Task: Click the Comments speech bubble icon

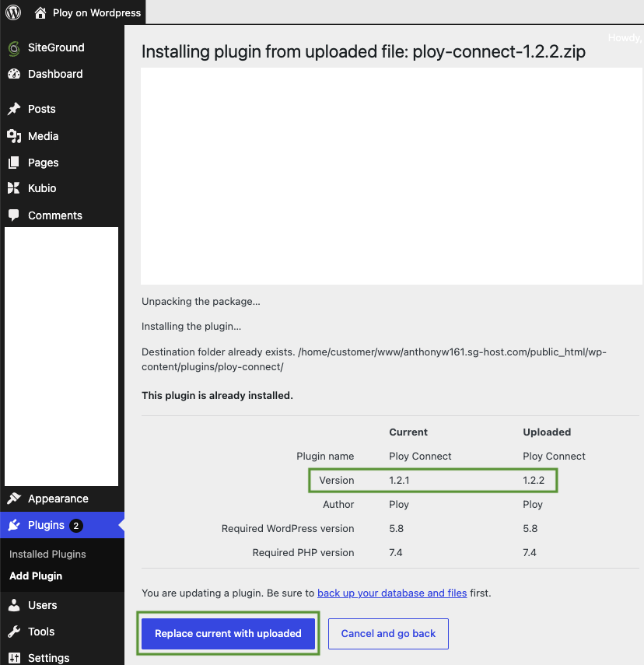Action: pos(13,215)
